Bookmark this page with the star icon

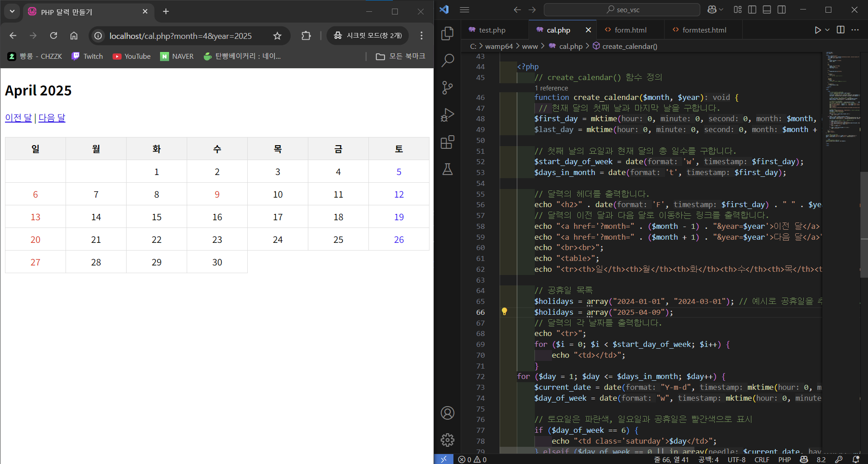click(277, 36)
